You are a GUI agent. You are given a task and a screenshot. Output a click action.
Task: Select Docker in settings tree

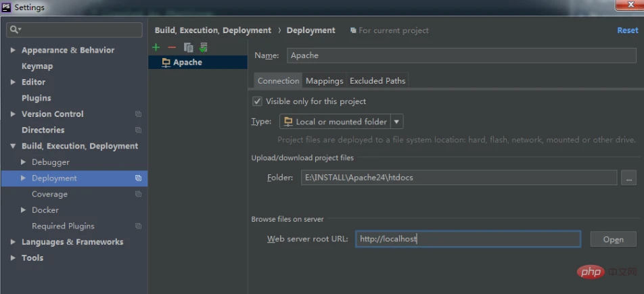(45, 210)
